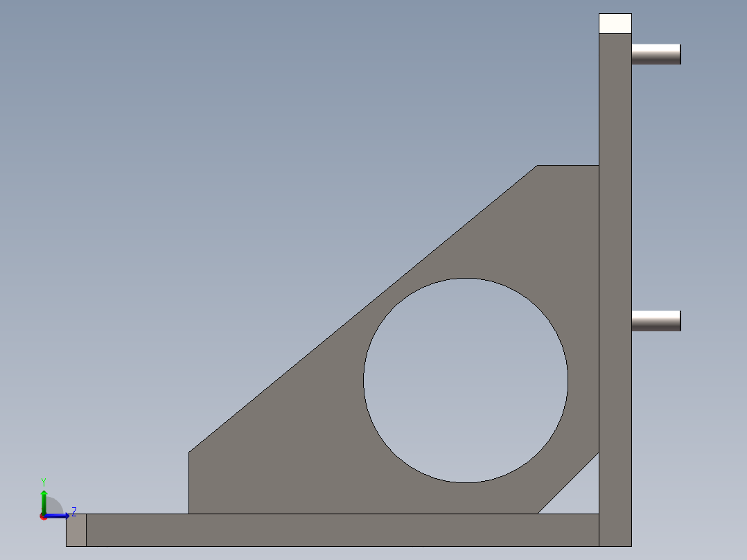Select the red origin point of the triad

click(x=44, y=516)
